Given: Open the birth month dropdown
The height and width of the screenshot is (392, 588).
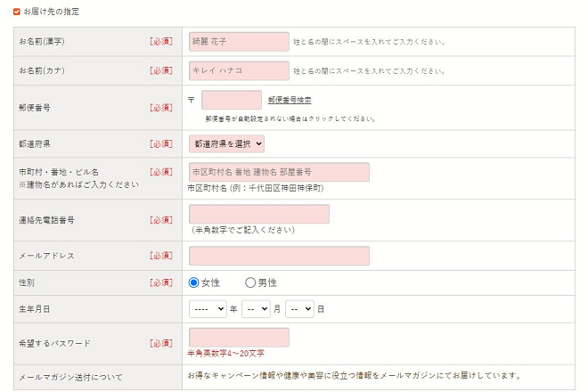Looking at the screenshot, I should pyautogui.click(x=255, y=308).
